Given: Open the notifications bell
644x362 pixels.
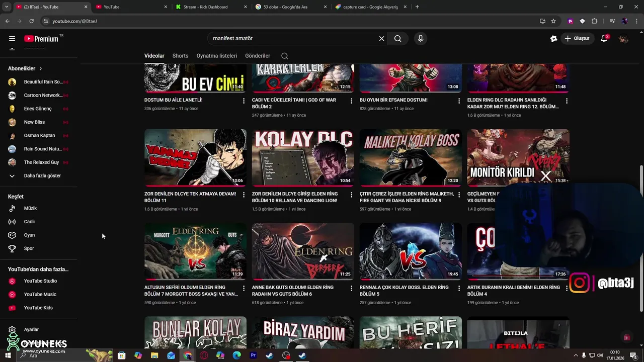Looking at the screenshot, I should coord(604,38).
